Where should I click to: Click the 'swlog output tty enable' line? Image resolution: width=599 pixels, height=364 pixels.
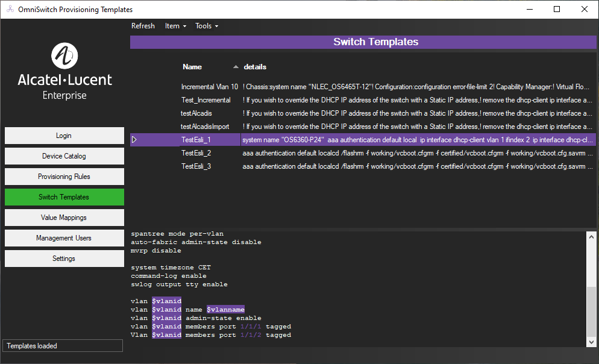(179, 284)
